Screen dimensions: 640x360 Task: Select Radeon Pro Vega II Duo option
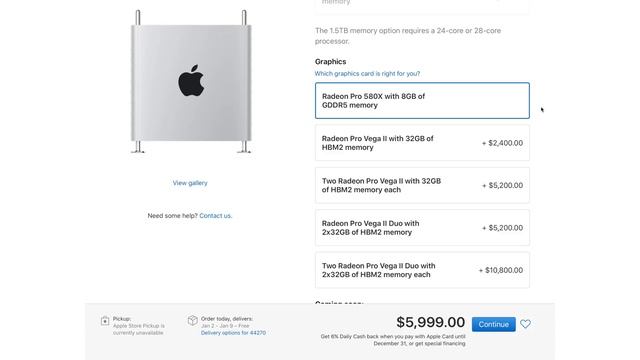coord(422,228)
